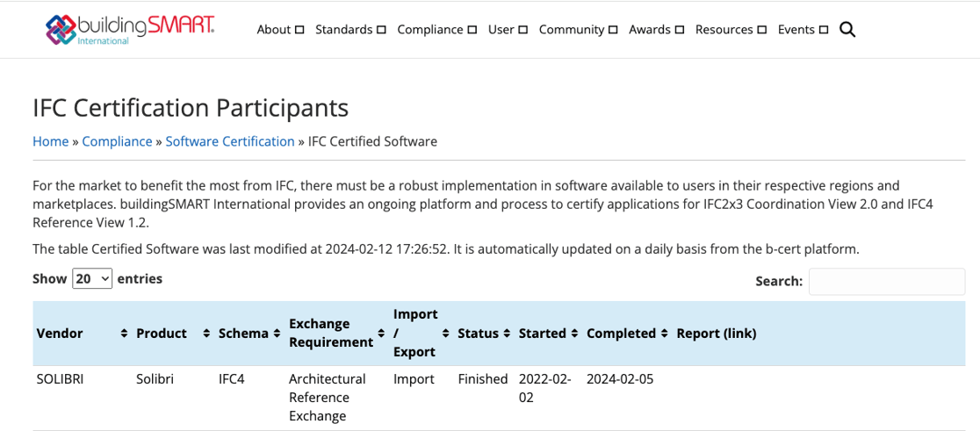Screen dimensions: 980x431
Task: Open the Compliance navigation menu
Action: pyautogui.click(x=437, y=29)
